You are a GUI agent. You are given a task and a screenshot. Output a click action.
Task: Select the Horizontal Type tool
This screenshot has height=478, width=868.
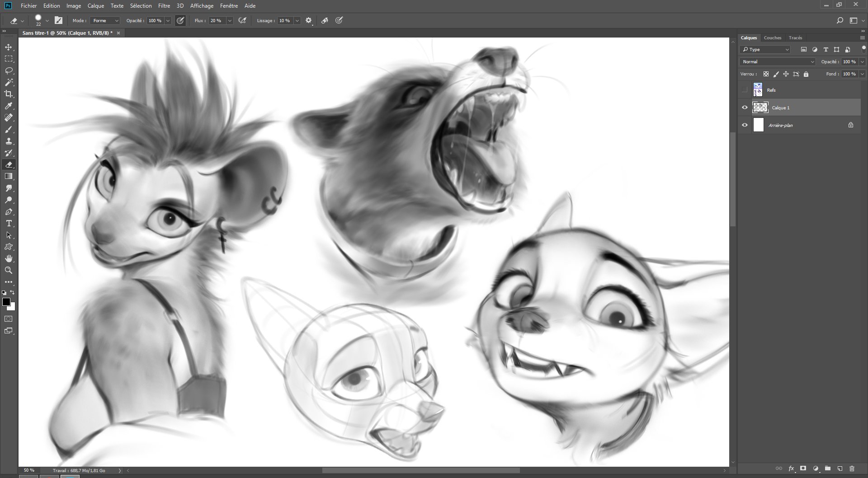tap(9, 224)
